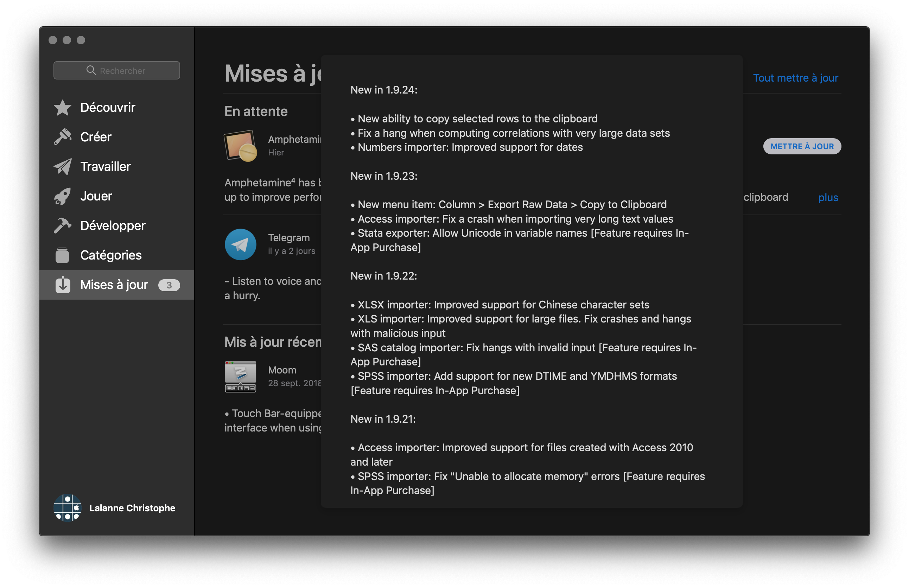Click the Catégories icon in sidebar
Image resolution: width=909 pixels, height=588 pixels.
63,255
